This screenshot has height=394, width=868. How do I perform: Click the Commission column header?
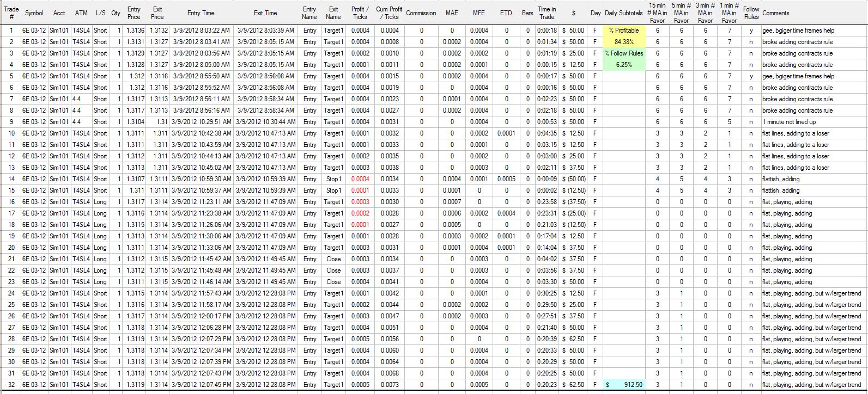point(421,13)
